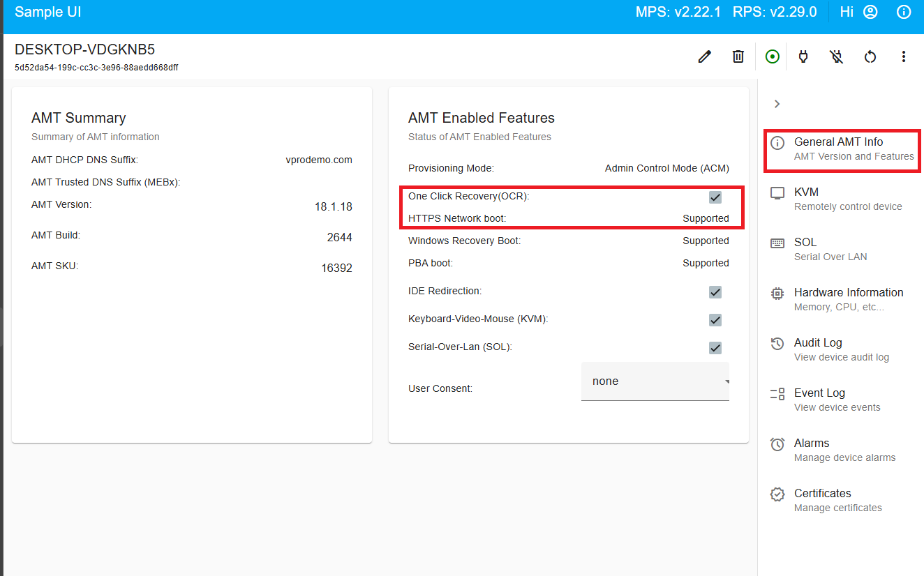Open the account profile icon in the header
This screenshot has height=576, width=924.
870,12
